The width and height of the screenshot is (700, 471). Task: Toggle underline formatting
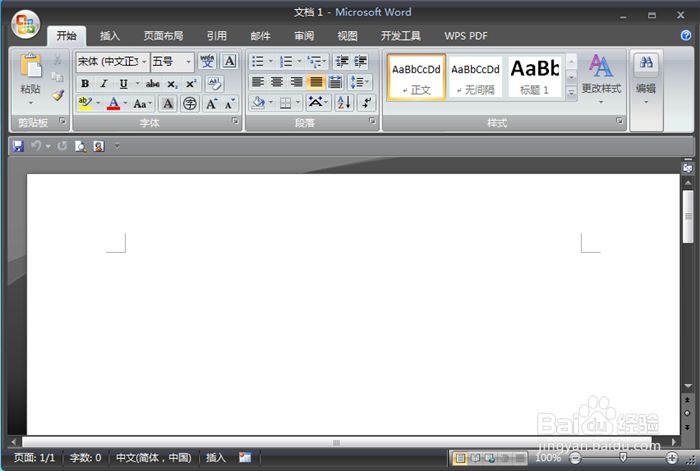pyautogui.click(x=124, y=83)
